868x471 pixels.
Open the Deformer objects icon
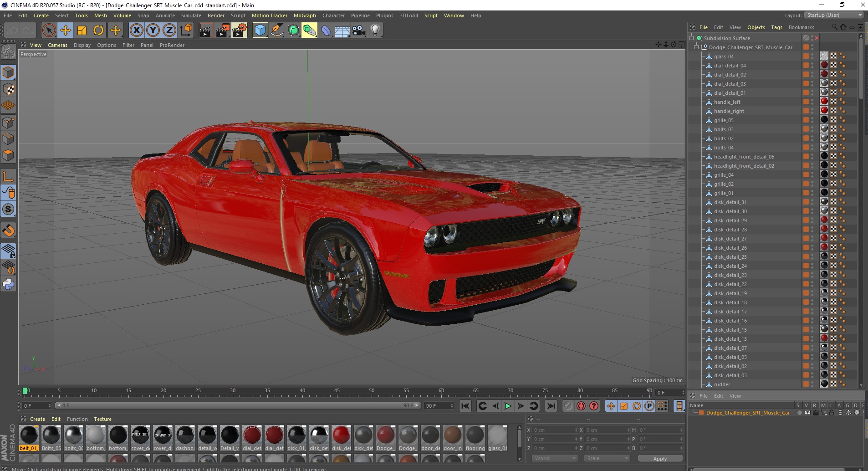click(326, 31)
